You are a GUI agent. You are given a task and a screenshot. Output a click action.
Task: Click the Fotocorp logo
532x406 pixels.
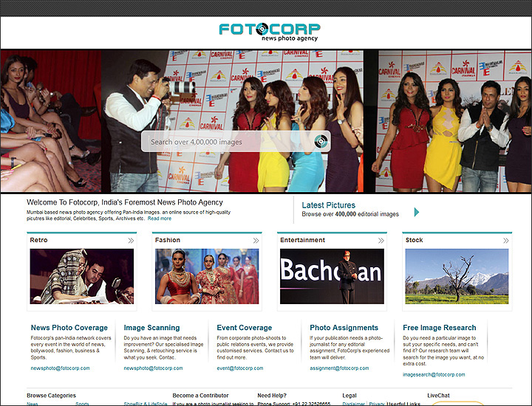coord(270,32)
